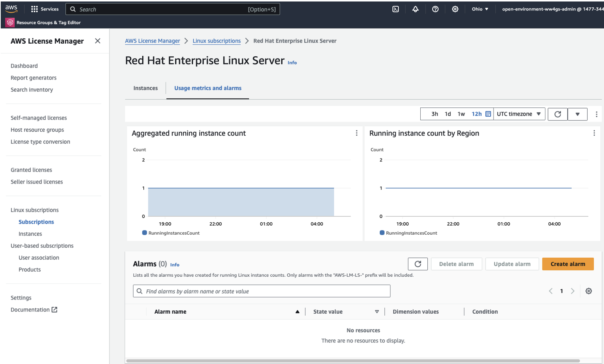The width and height of the screenshot is (604, 364).
Task: Open Seller issued licenses in the sidebar
Action: (x=37, y=182)
